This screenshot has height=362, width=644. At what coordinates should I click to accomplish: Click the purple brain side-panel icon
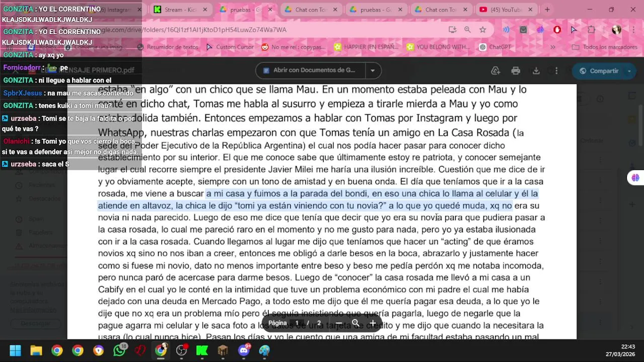(x=635, y=177)
